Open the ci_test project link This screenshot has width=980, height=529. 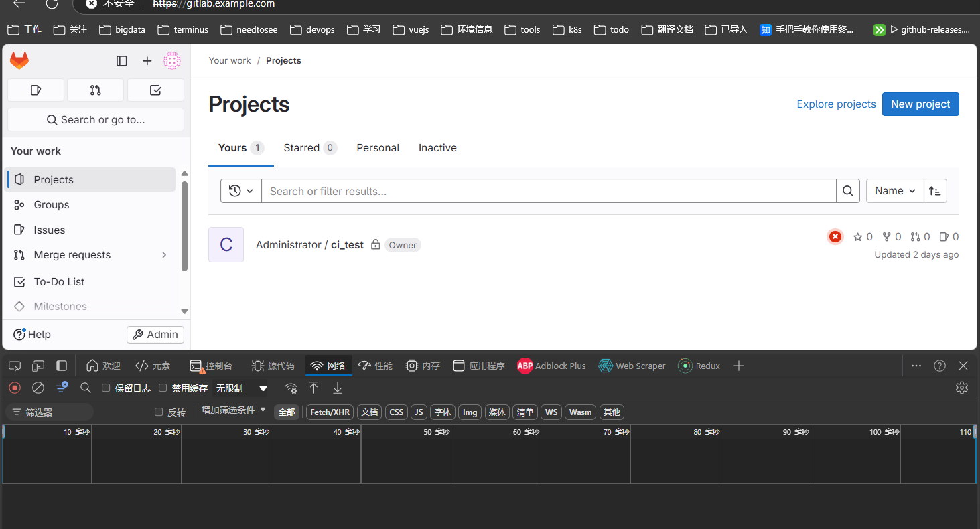[347, 244]
